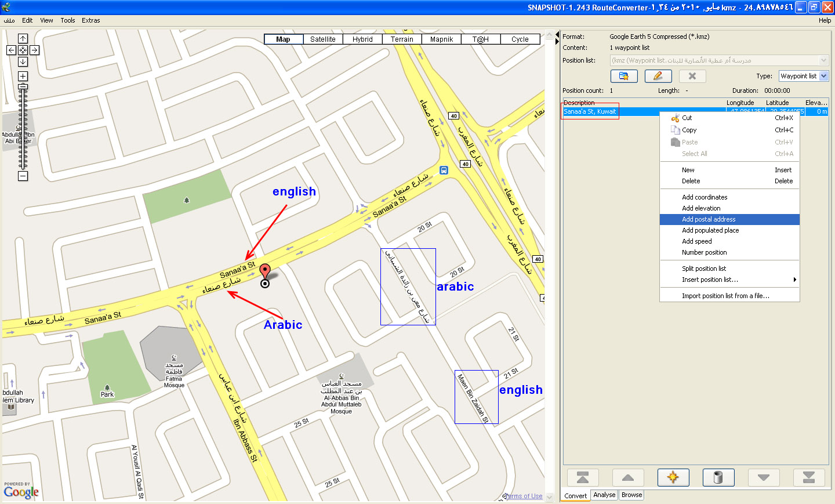Pan the map up with the arrow

click(23, 39)
